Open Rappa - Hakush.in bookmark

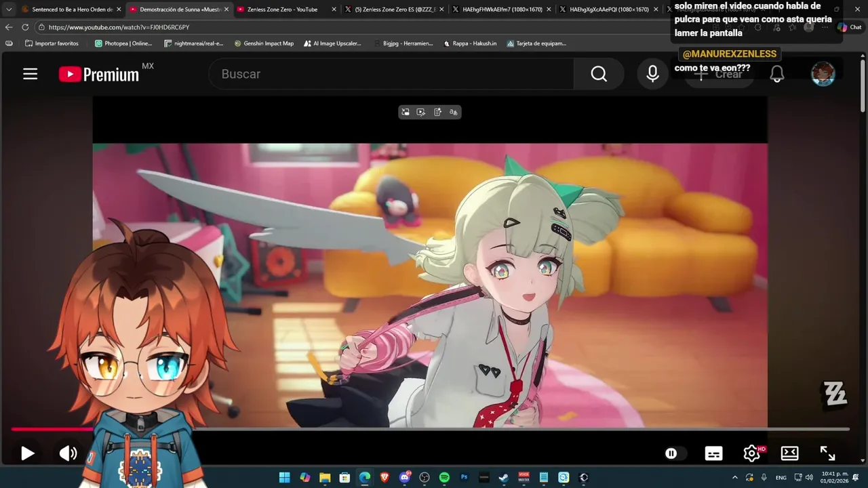coord(470,43)
